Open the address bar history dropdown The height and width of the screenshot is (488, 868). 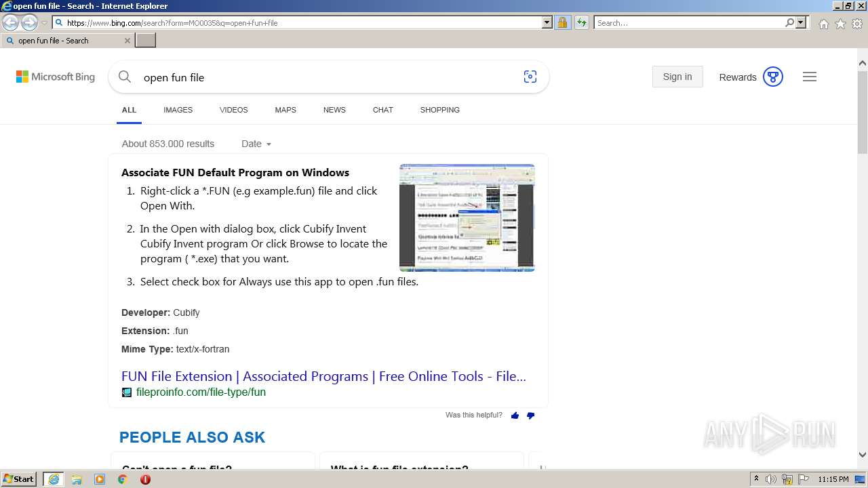547,23
